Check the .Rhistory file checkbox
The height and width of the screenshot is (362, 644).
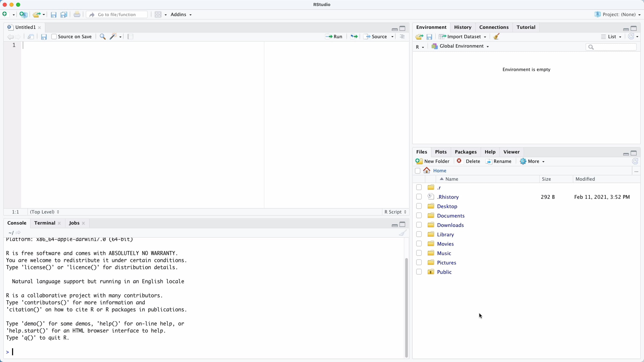[x=419, y=197]
